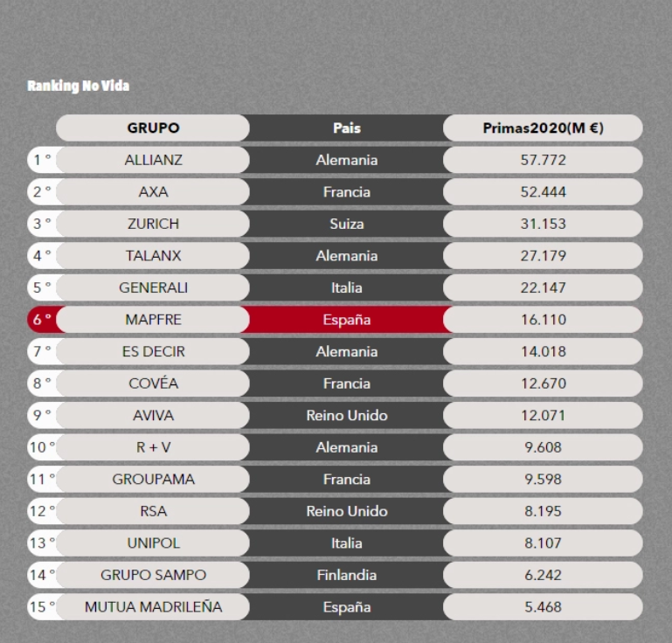Click the Primas2020(M €) column header

pyautogui.click(x=543, y=128)
